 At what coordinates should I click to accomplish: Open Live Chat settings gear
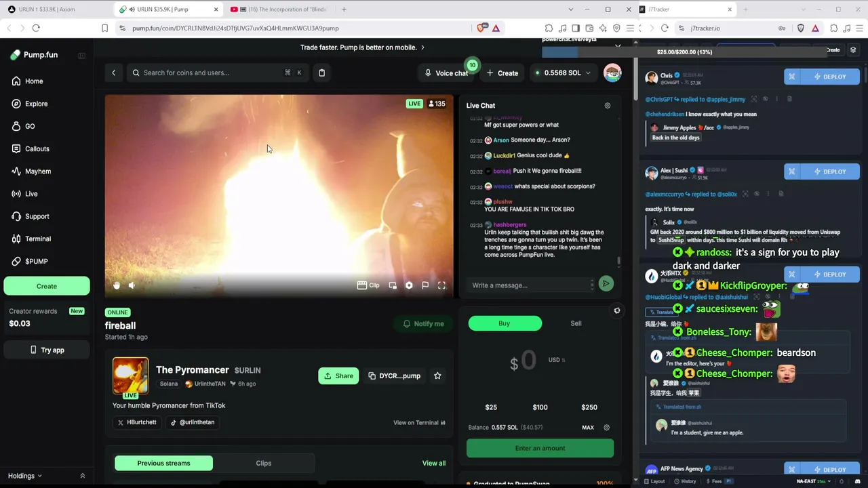607,106
